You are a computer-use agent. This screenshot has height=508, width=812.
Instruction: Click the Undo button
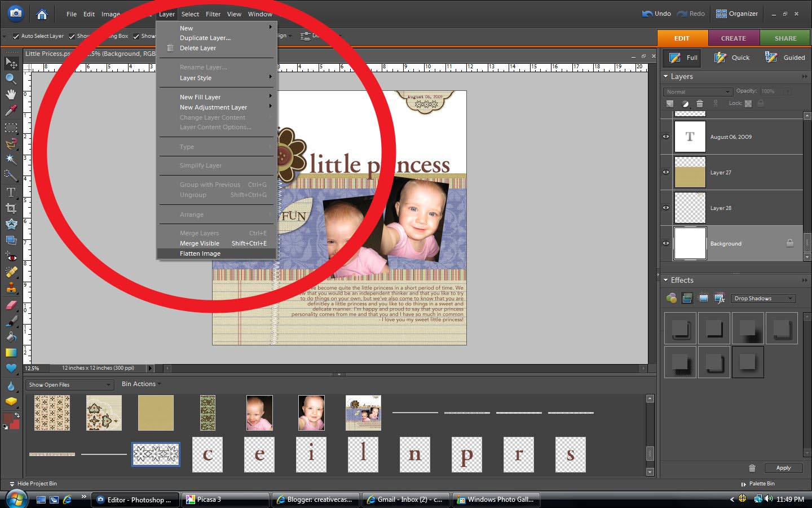pyautogui.click(x=656, y=14)
